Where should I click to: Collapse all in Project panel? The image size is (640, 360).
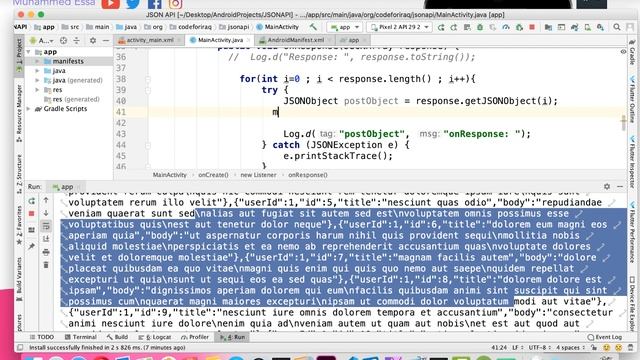(76, 40)
